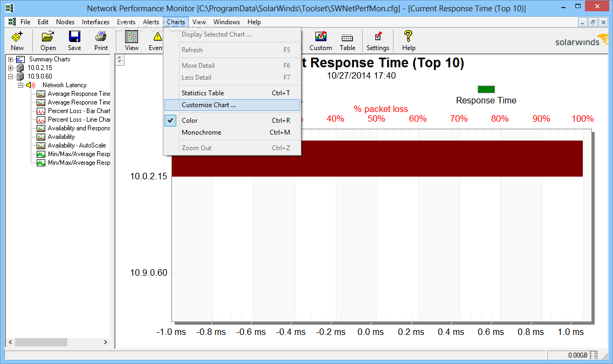Click the 10.9.0.60 node server icon
The height and width of the screenshot is (364, 613).
pyautogui.click(x=20, y=76)
